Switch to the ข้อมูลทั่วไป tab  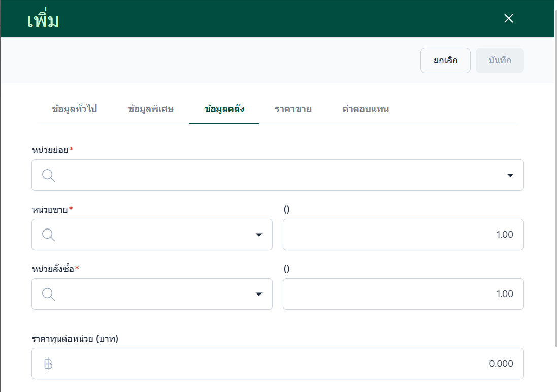74,109
